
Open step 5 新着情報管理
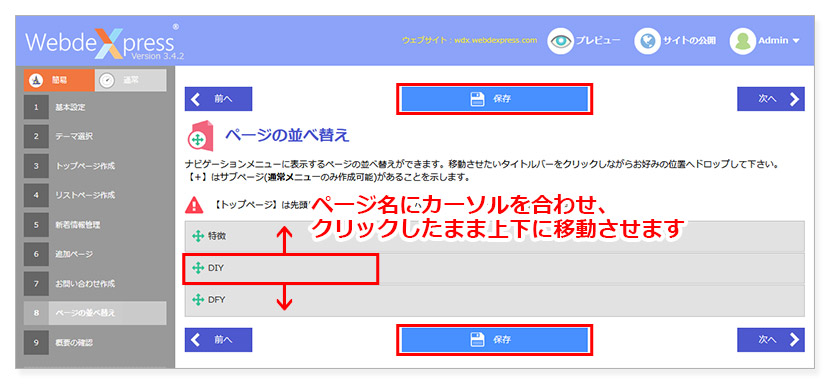pos(95,225)
